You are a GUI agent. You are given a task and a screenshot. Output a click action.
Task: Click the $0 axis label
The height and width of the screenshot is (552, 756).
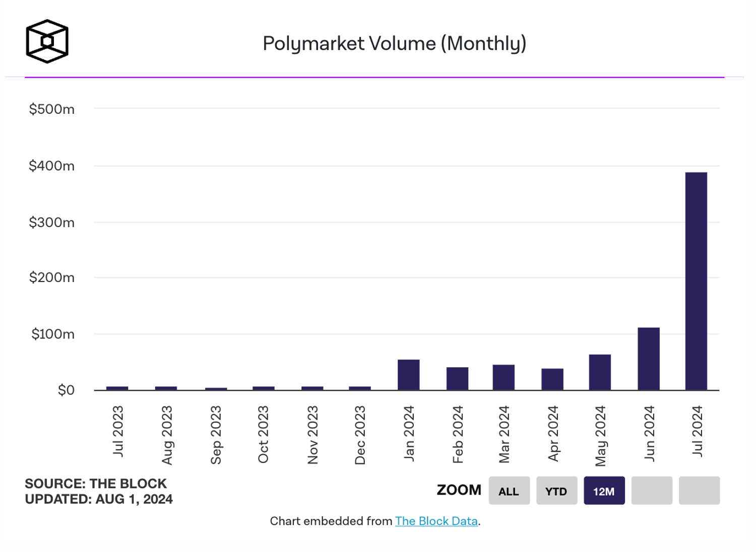[66, 390]
